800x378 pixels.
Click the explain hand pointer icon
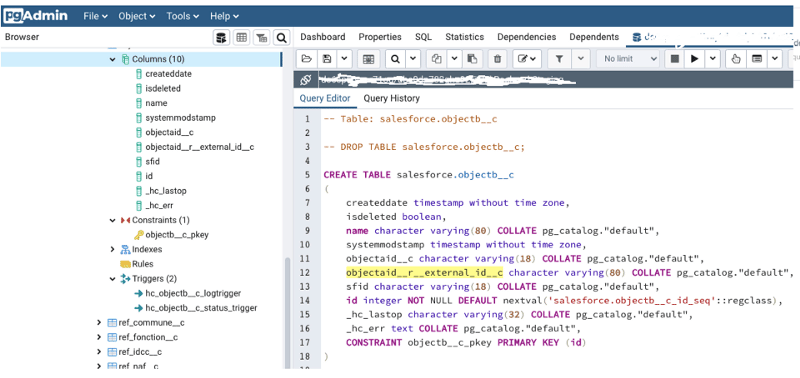(x=736, y=59)
